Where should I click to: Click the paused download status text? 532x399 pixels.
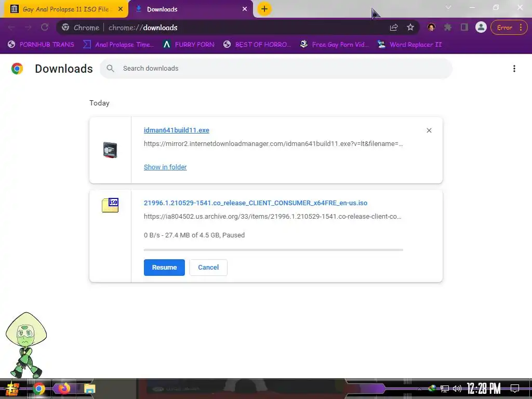coord(194,235)
